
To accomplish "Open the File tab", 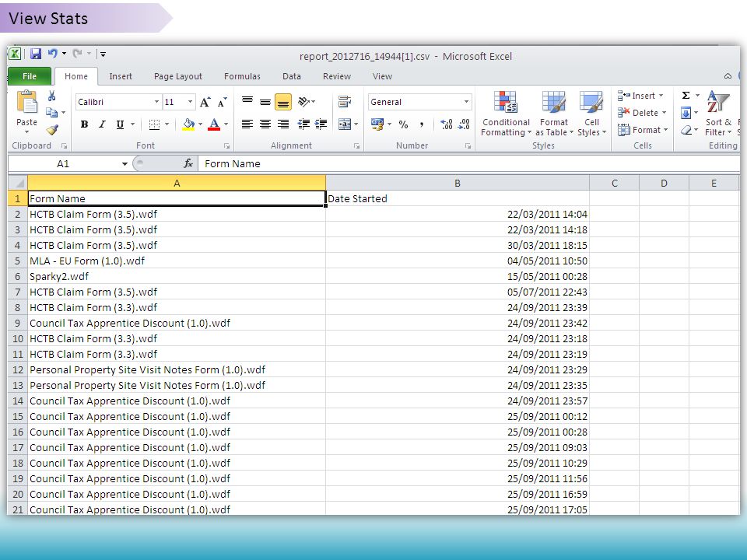I will point(29,76).
